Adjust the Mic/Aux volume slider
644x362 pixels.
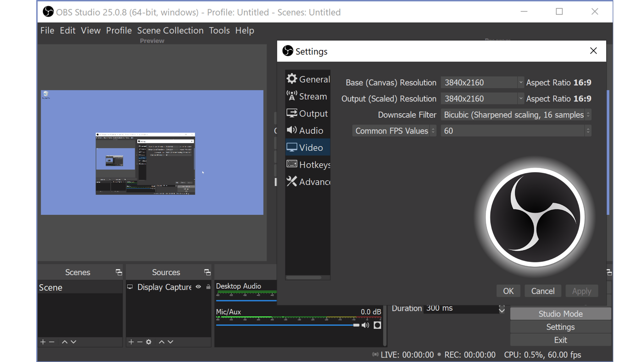[356, 325]
